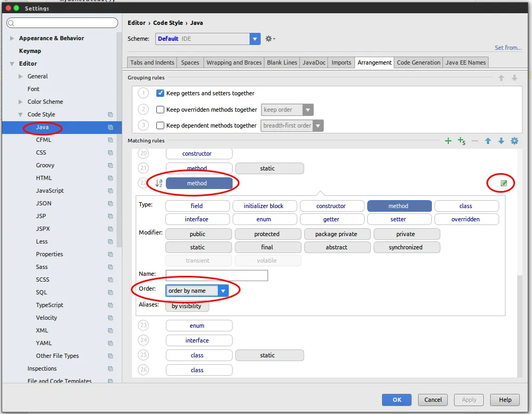Image resolution: width=532 pixels, height=414 pixels.
Task: Add section rule with plus-S icon
Action: (x=462, y=141)
